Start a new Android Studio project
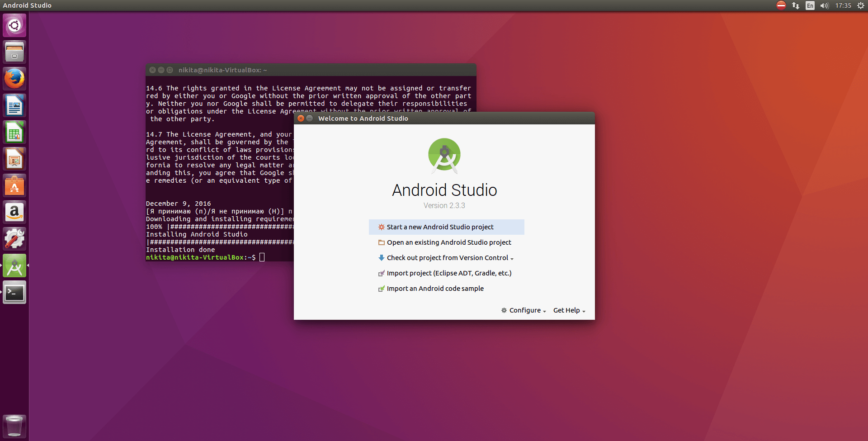Viewport: 868px width, 441px height. click(447, 227)
